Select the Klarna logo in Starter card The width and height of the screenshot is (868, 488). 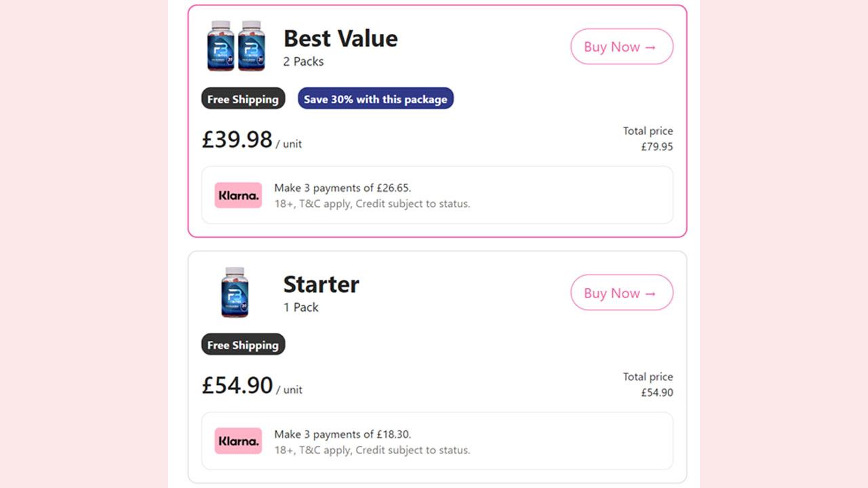[x=238, y=441]
